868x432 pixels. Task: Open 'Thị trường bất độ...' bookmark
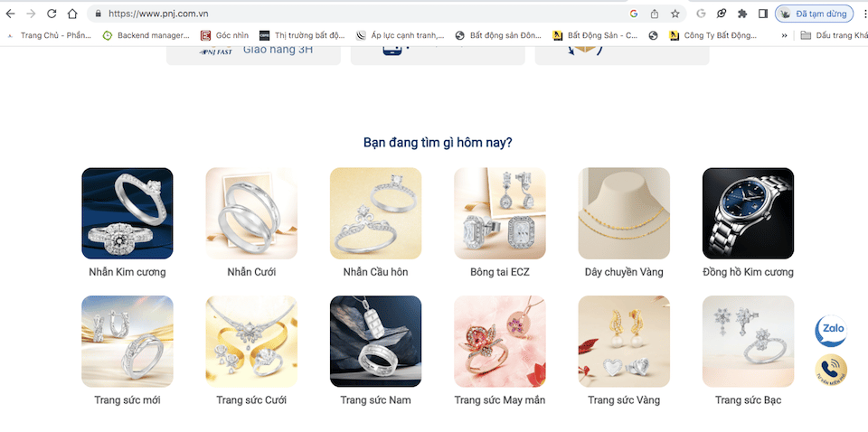tap(302, 35)
